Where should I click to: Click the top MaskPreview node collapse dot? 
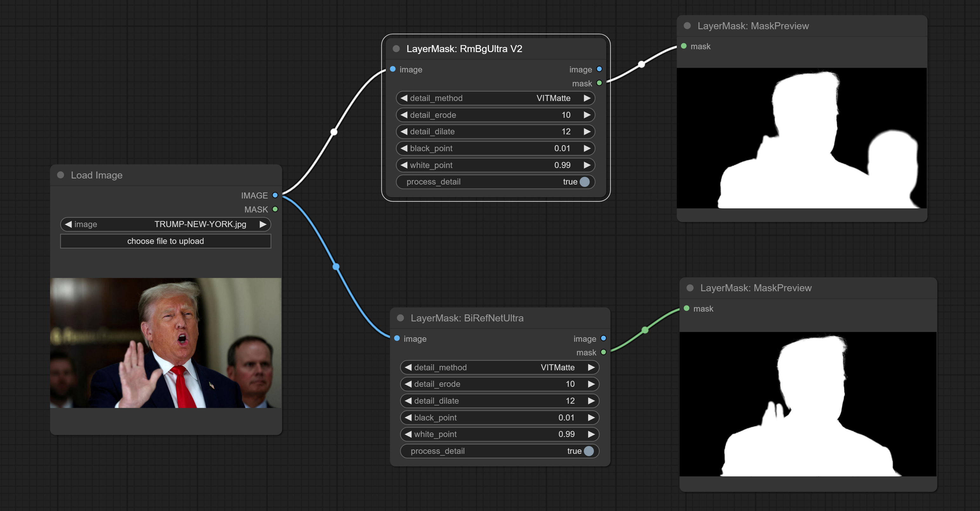click(687, 26)
